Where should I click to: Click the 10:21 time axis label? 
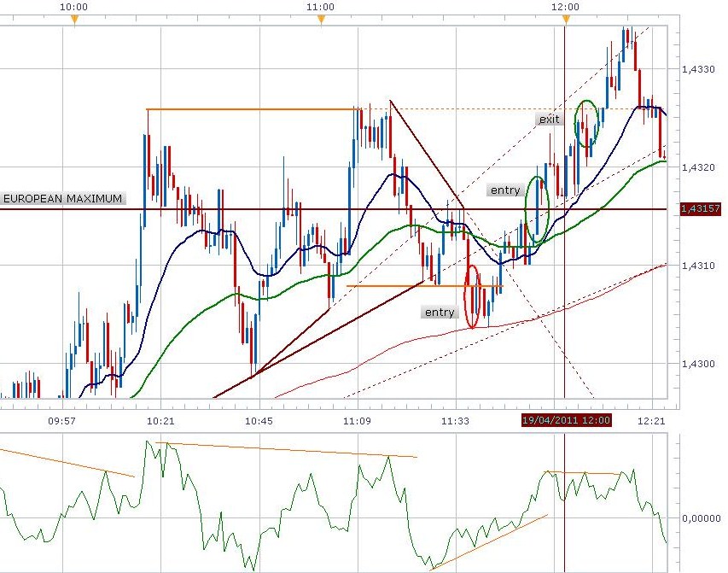click(160, 422)
